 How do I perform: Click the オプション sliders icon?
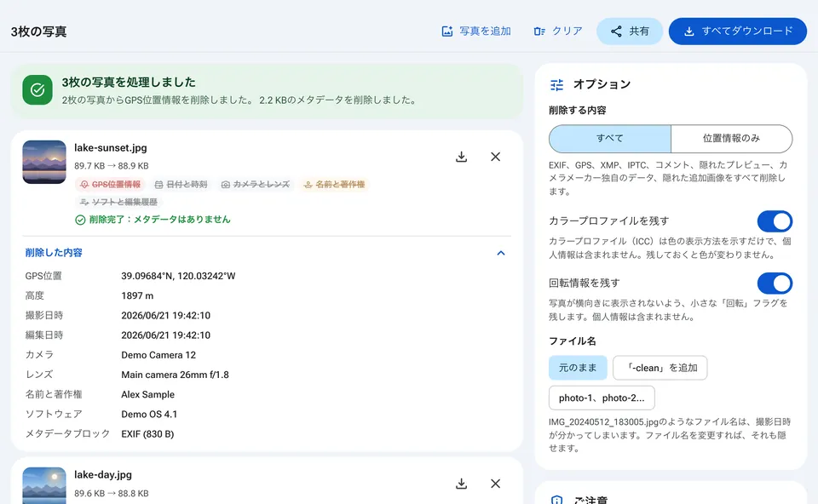[x=557, y=84]
